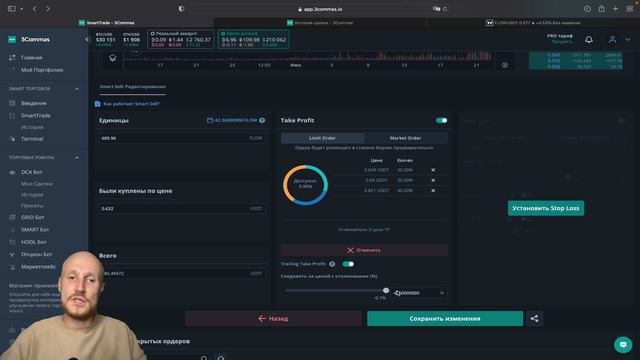Open the live chat support bubble

pos(623,344)
